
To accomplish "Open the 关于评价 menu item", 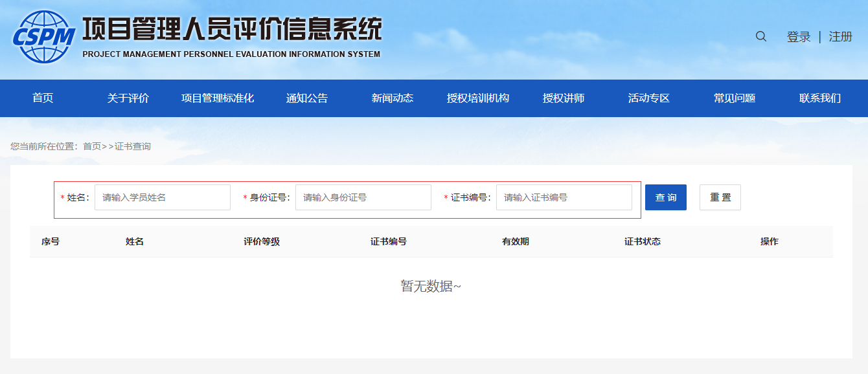I will (128, 98).
